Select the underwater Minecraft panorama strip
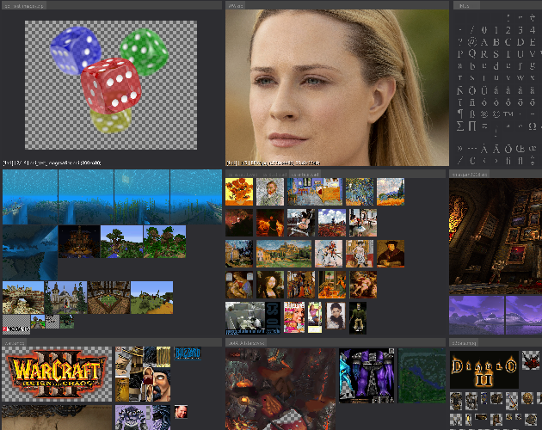Screen dimensions: 542x430 [112, 197]
